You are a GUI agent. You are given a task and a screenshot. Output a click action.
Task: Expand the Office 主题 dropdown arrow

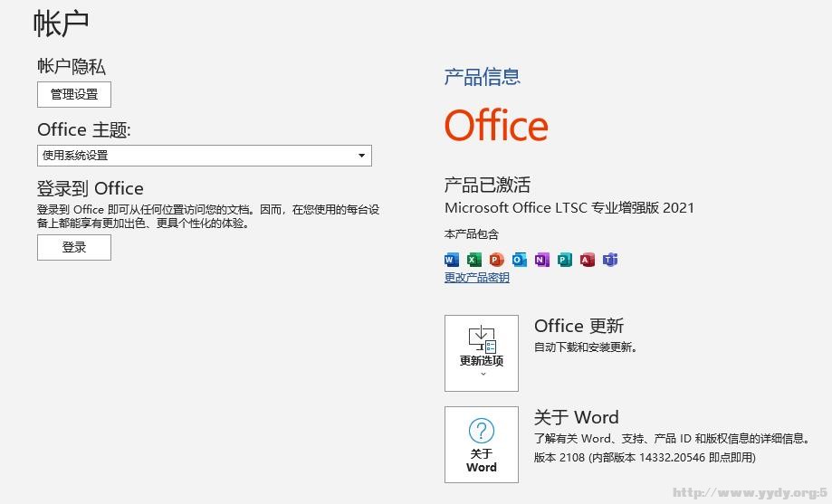click(361, 156)
